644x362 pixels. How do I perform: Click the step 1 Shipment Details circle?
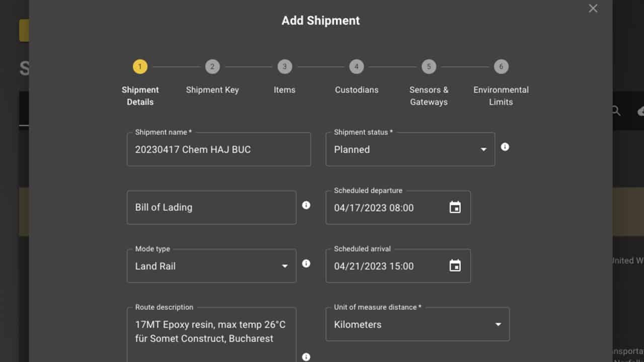(x=140, y=66)
